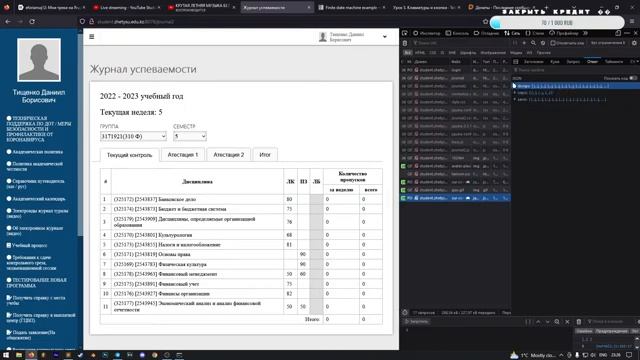The image size is (640, 360).
Task: Open the Группа dropdown
Action: tap(133, 136)
